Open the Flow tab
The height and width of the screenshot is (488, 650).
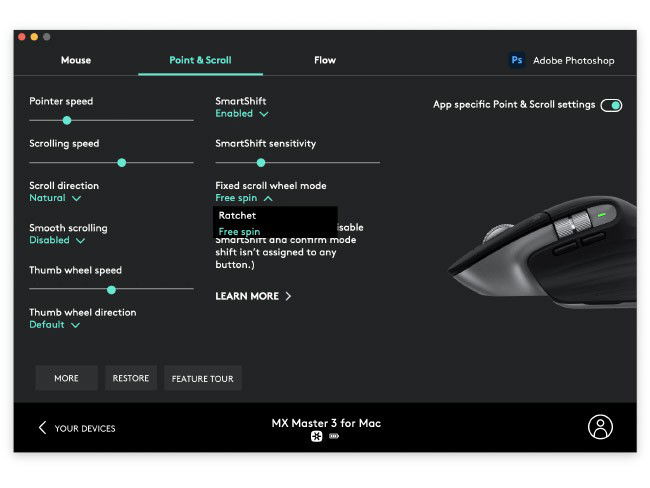click(325, 60)
